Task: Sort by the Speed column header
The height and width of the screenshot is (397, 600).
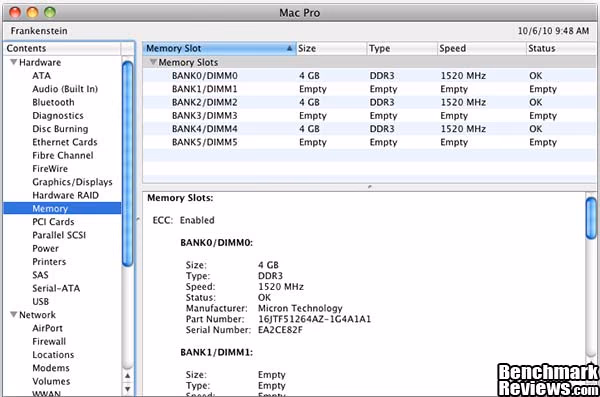Action: point(481,48)
